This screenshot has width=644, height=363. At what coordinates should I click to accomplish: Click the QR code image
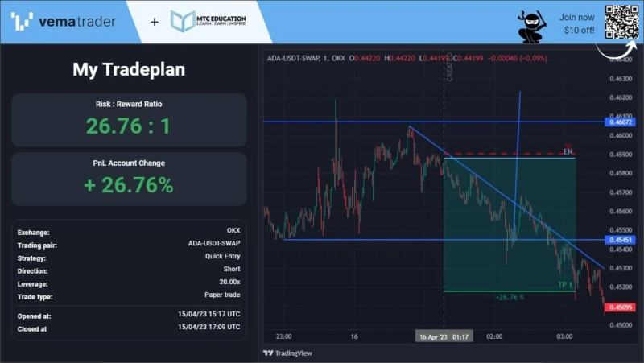(x=621, y=22)
